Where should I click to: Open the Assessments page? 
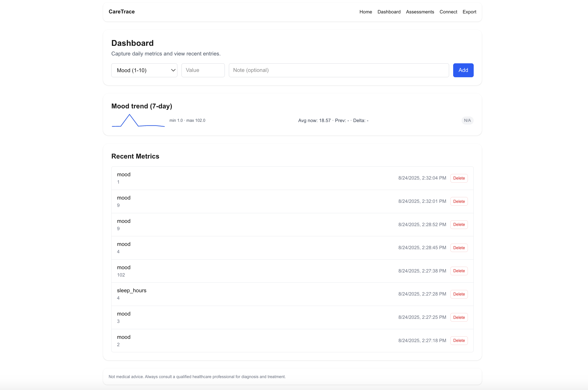click(420, 12)
